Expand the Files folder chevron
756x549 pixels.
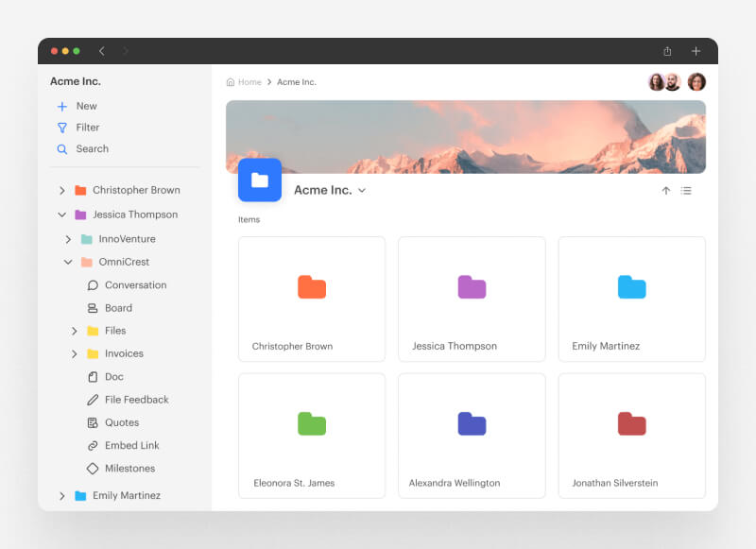(75, 331)
